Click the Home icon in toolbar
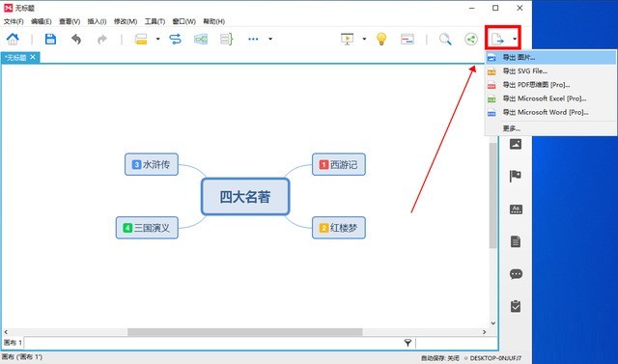The height and width of the screenshot is (364, 618). pyautogui.click(x=13, y=39)
